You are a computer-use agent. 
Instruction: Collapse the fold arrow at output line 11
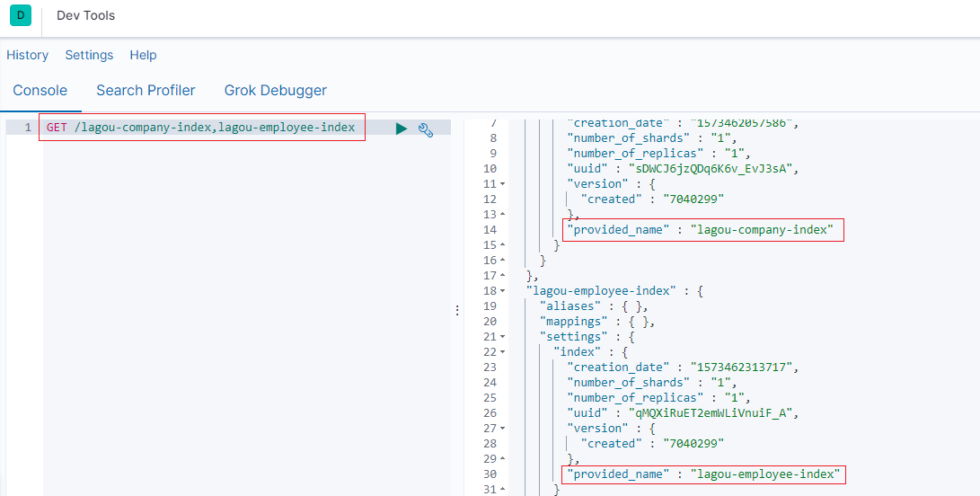point(502,184)
